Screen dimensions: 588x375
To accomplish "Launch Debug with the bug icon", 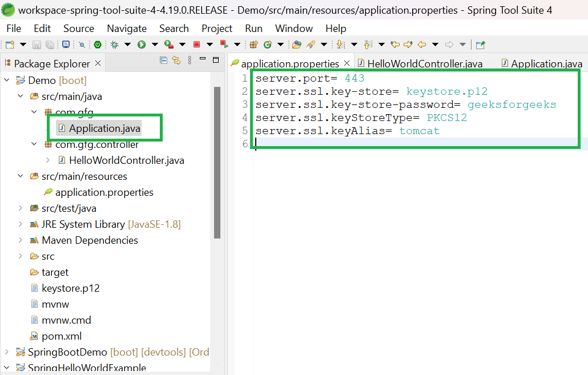I will click(115, 45).
